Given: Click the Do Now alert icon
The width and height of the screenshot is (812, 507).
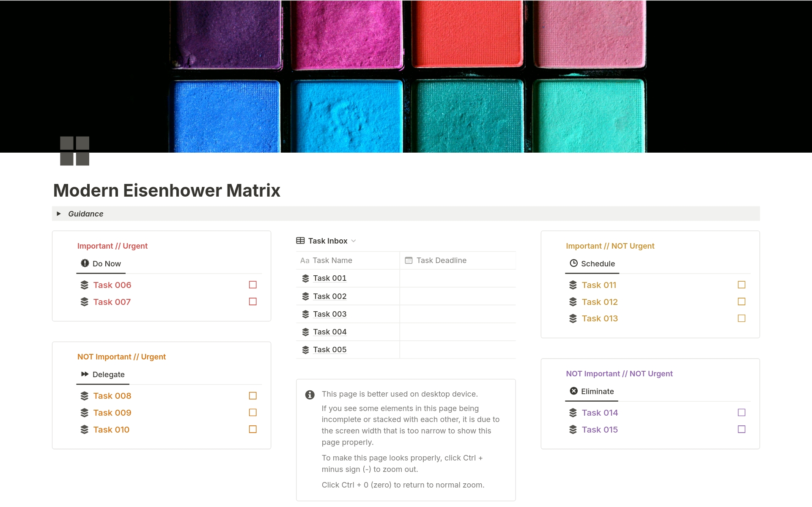Looking at the screenshot, I should coord(85,263).
